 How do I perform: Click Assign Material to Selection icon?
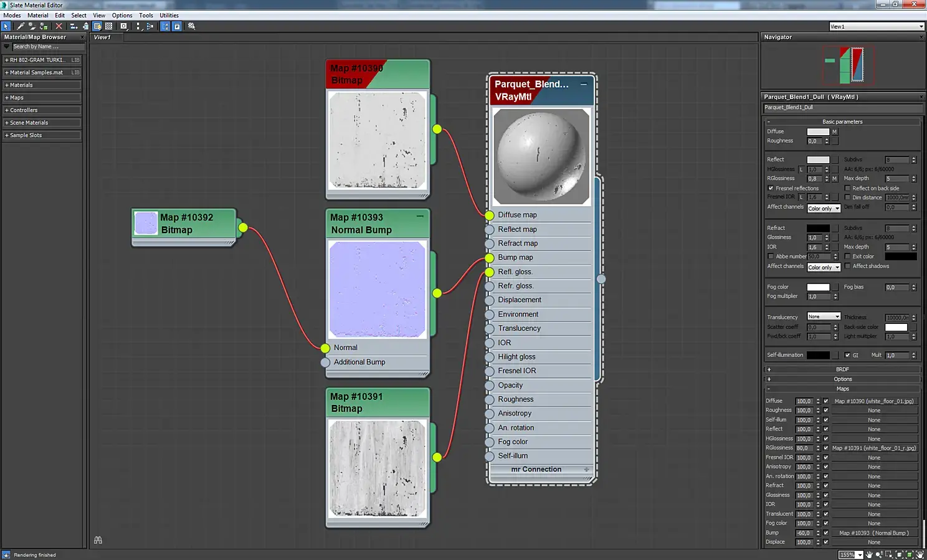44,26
